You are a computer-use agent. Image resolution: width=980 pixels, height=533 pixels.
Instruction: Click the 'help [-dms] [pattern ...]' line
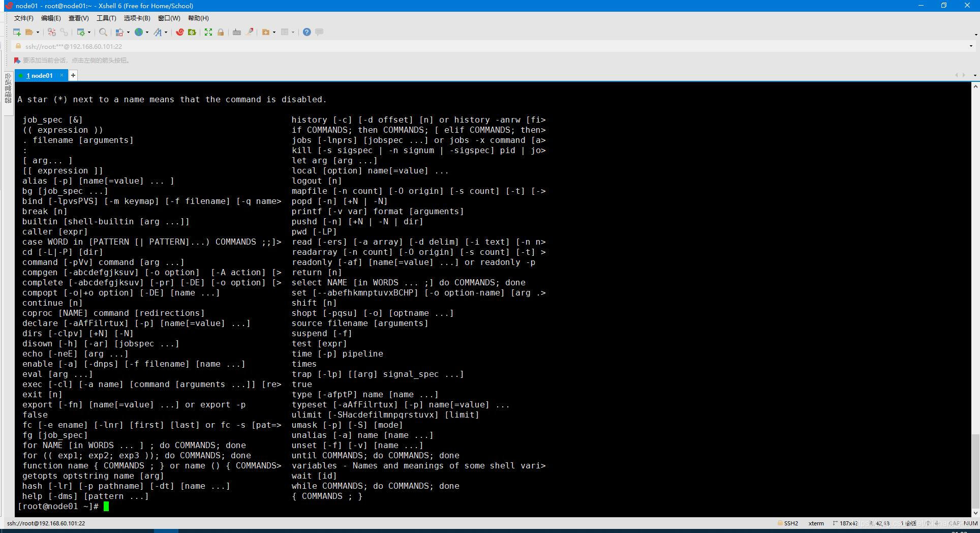[x=85, y=496]
